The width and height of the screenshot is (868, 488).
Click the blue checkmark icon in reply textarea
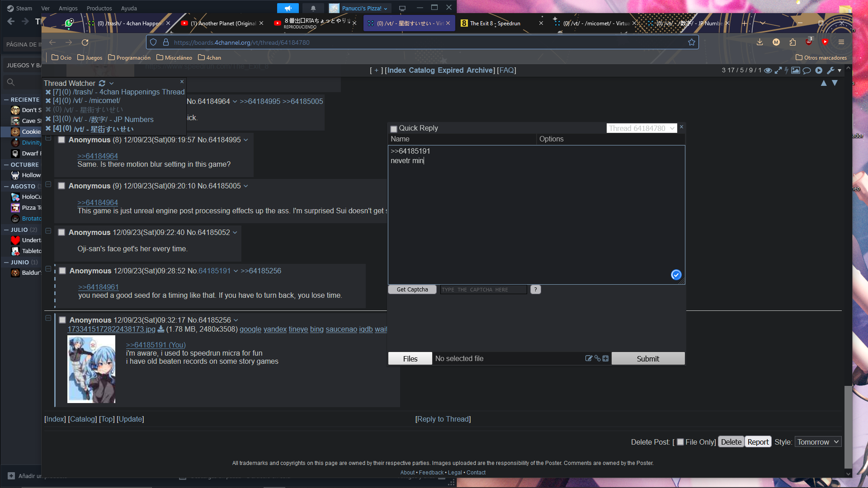(676, 275)
